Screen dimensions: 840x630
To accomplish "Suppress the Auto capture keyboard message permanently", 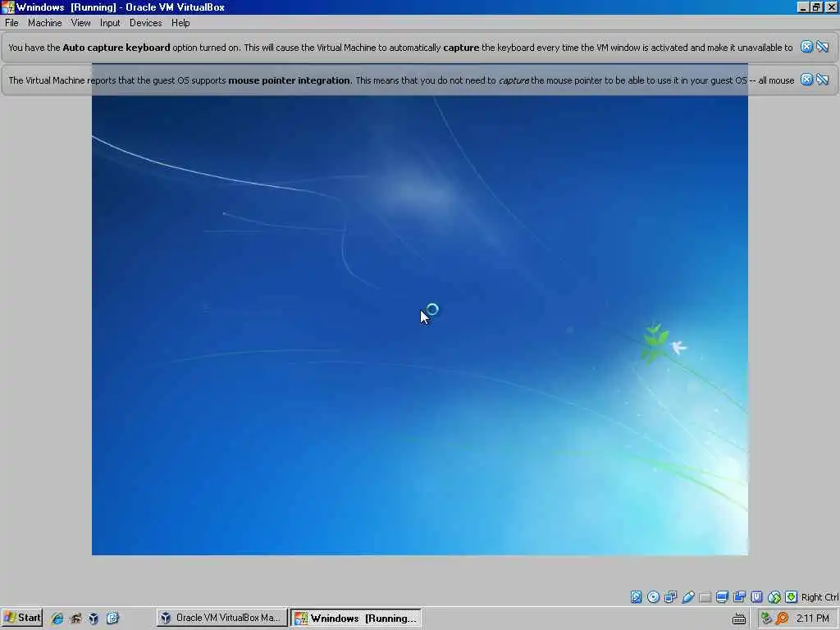I will coord(822,47).
